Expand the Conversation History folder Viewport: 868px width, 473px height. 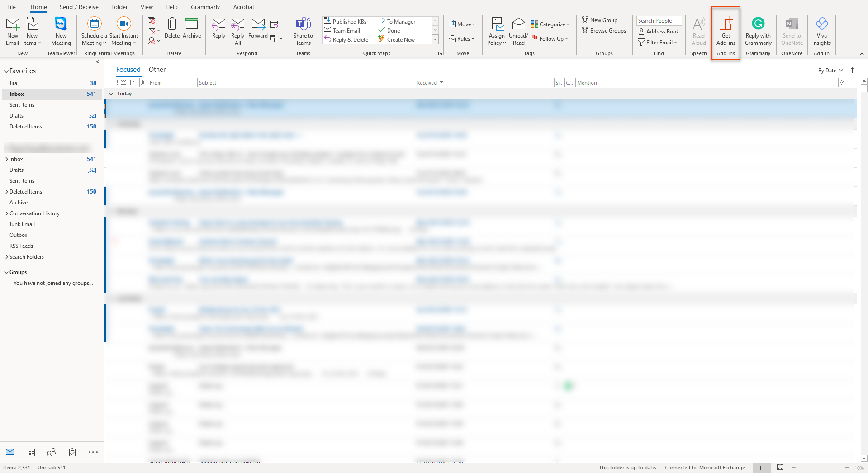click(7, 213)
